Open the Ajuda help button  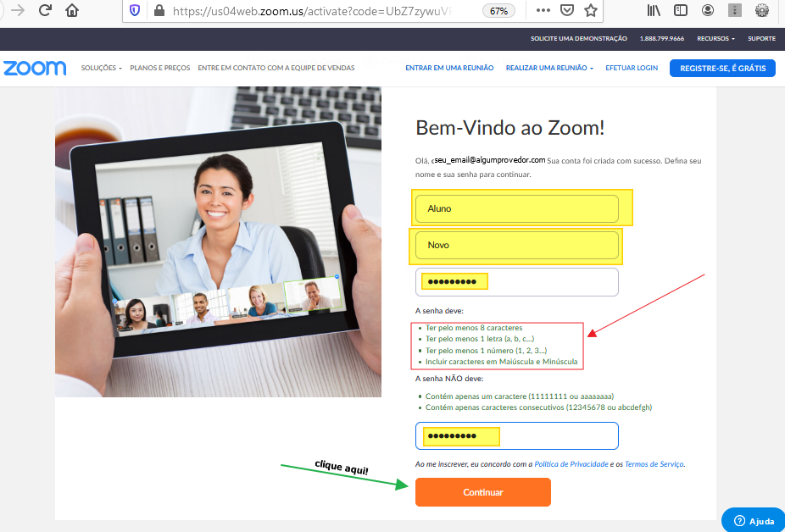(x=753, y=520)
